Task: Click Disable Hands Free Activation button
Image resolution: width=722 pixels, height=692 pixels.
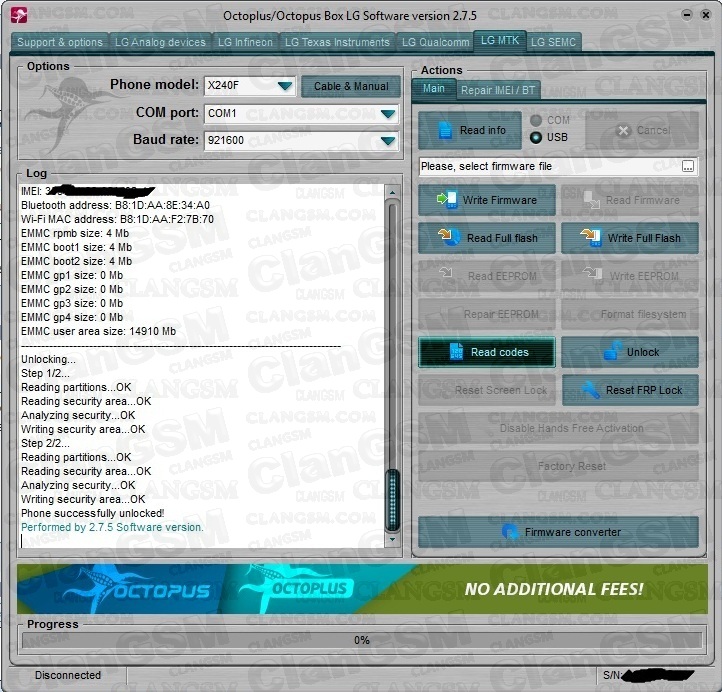Action: (x=558, y=428)
